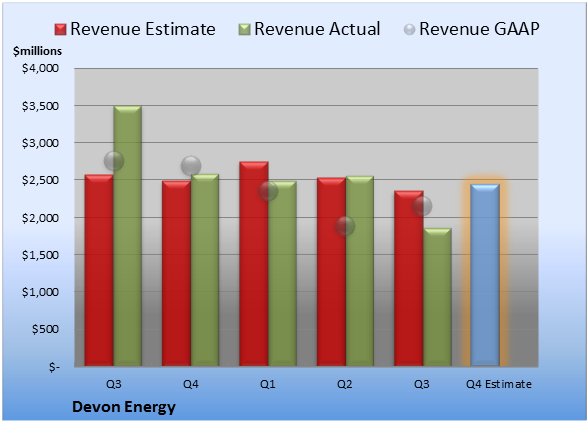Click the "Q4" category label

point(190,384)
